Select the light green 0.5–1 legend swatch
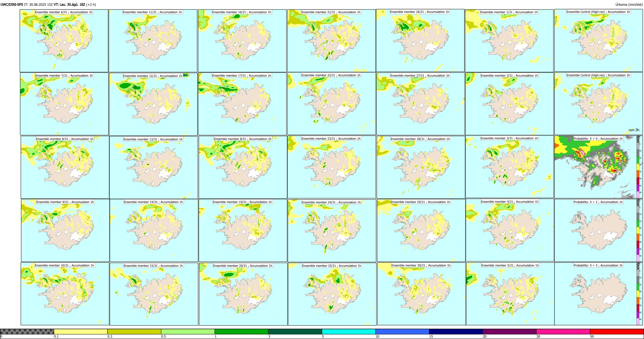The height and width of the screenshot is (339, 644). [188, 332]
